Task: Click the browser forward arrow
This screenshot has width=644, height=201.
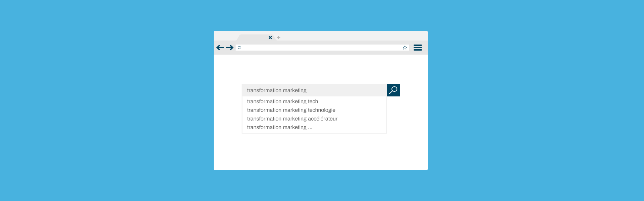Action: [230, 48]
